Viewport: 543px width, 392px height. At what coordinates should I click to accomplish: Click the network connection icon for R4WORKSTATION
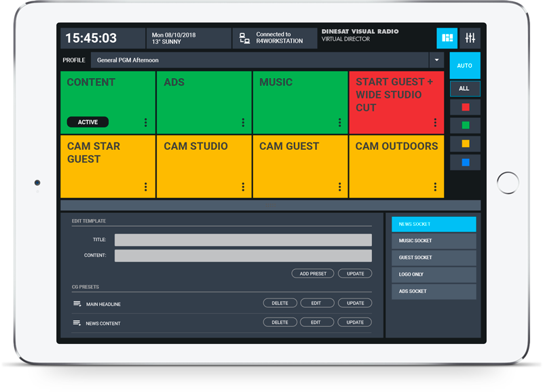click(x=245, y=39)
